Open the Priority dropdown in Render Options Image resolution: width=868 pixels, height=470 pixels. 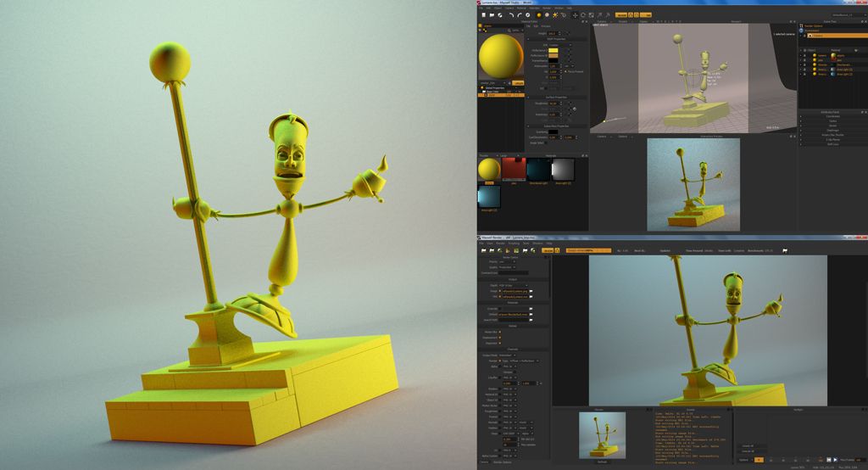point(507,261)
